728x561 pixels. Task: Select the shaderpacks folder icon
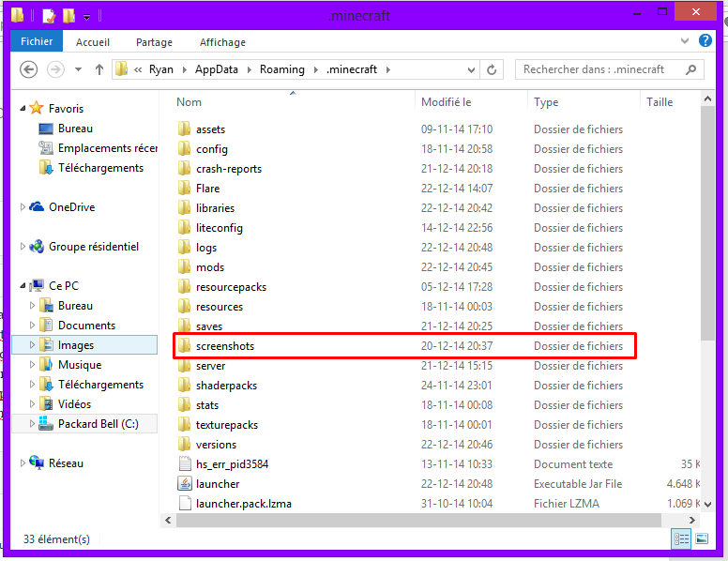point(185,385)
